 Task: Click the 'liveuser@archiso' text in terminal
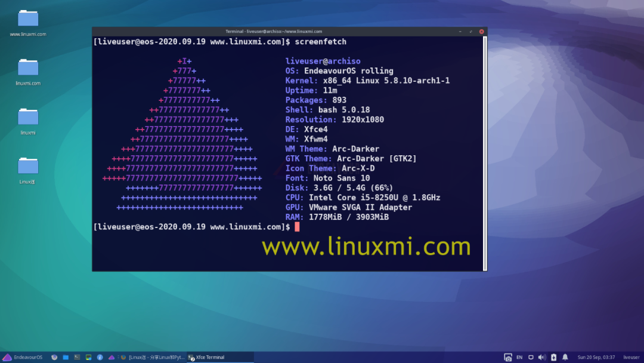(323, 61)
